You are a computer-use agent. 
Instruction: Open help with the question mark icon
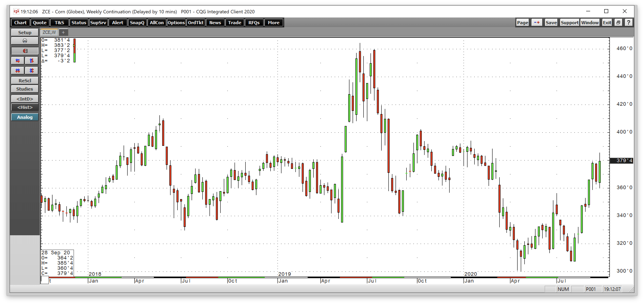(x=628, y=22)
